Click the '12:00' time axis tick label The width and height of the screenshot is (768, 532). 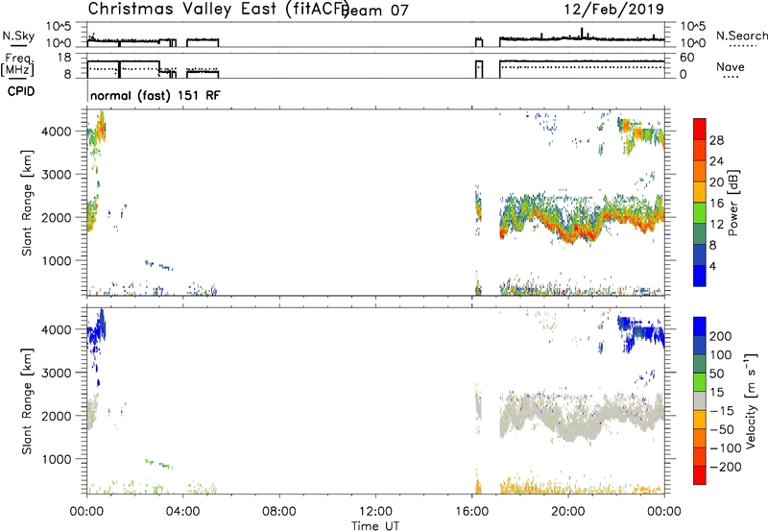point(375,512)
